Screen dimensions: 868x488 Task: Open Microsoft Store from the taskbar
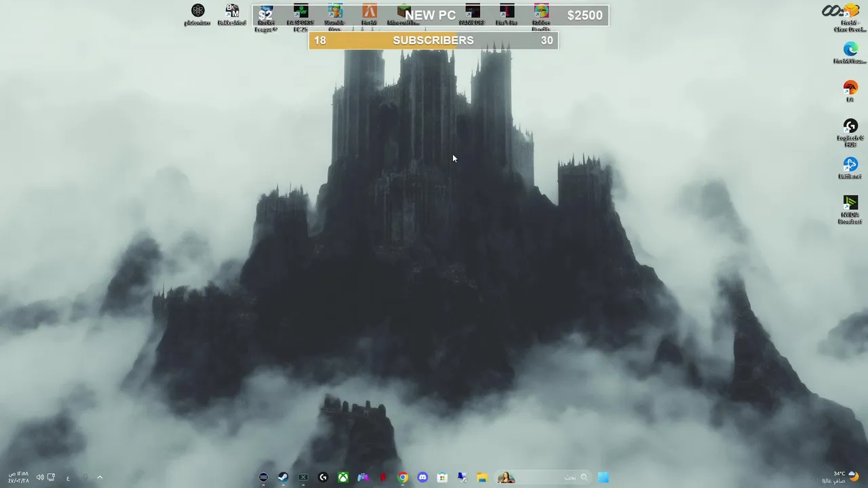pos(442,477)
